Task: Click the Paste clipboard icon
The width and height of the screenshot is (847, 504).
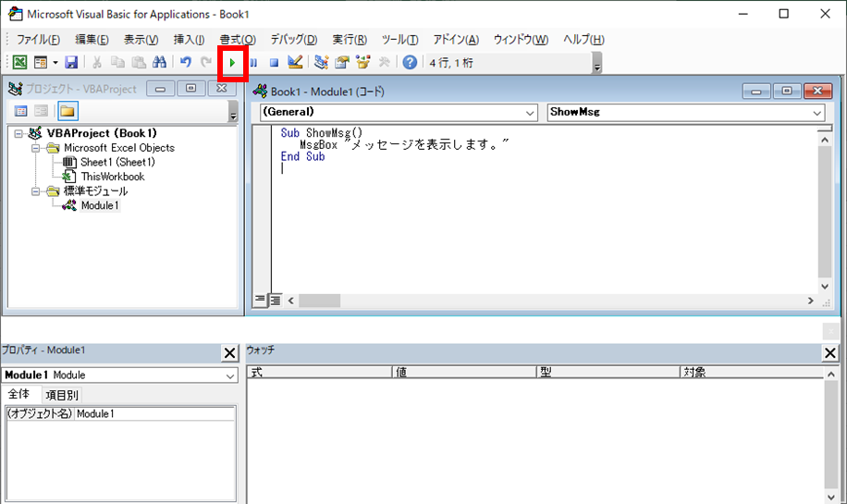Action: 139,63
